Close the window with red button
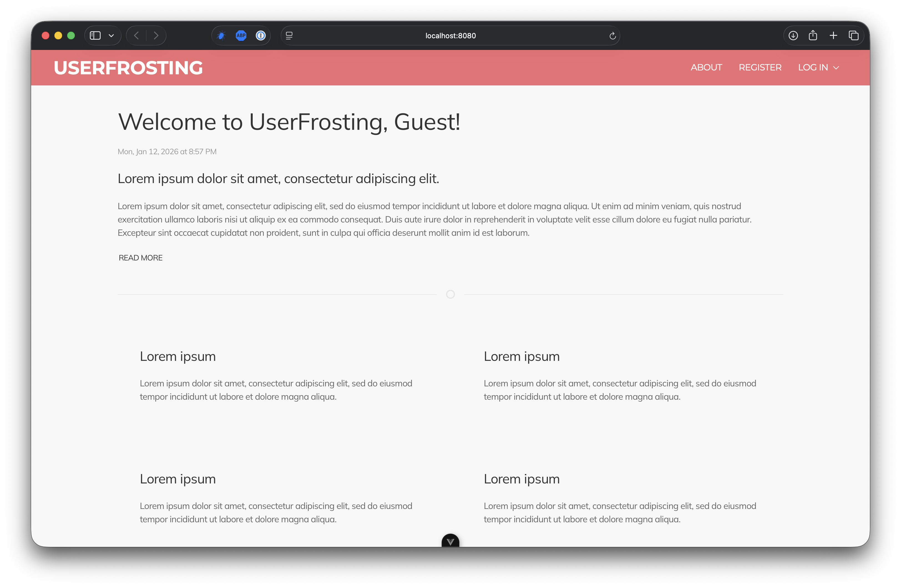Screen dimensions: 901x588 (45, 36)
